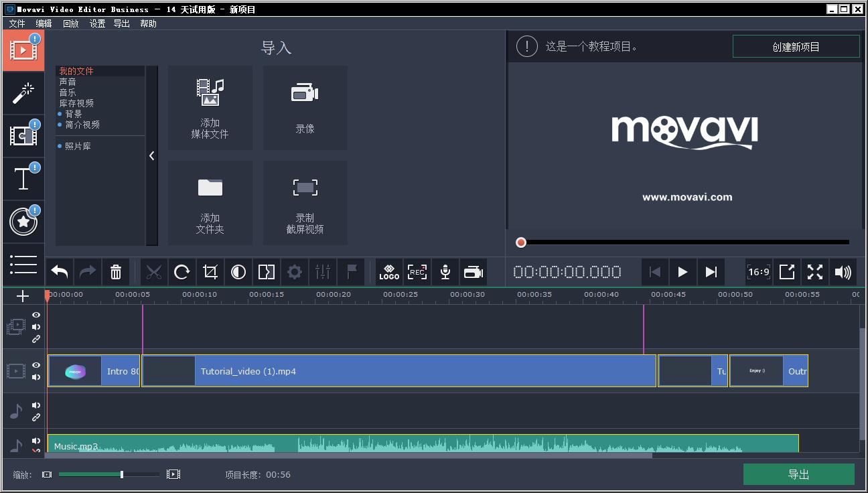The height and width of the screenshot is (493, 868).
Task: Select the magic wand Filters tab
Action: coord(23,92)
